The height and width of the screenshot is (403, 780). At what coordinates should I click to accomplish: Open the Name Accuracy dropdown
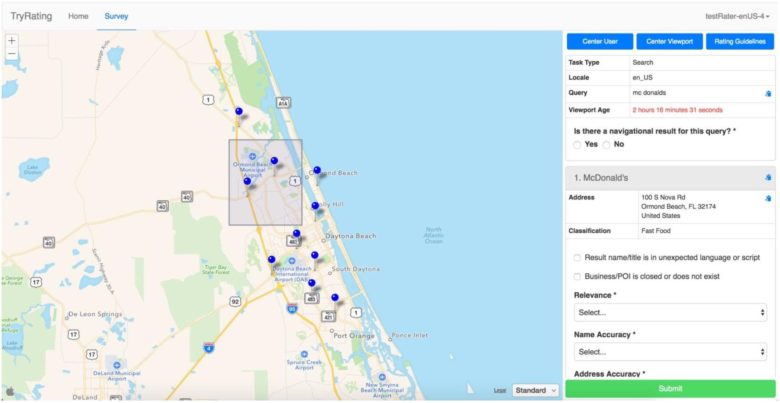click(x=670, y=352)
